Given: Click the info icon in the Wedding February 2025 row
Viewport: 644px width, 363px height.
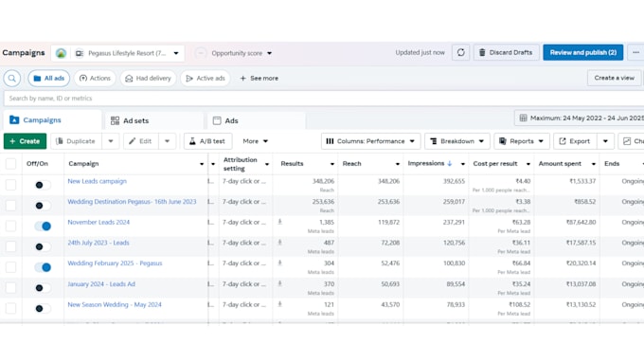Looking at the screenshot, I should click(x=279, y=263).
